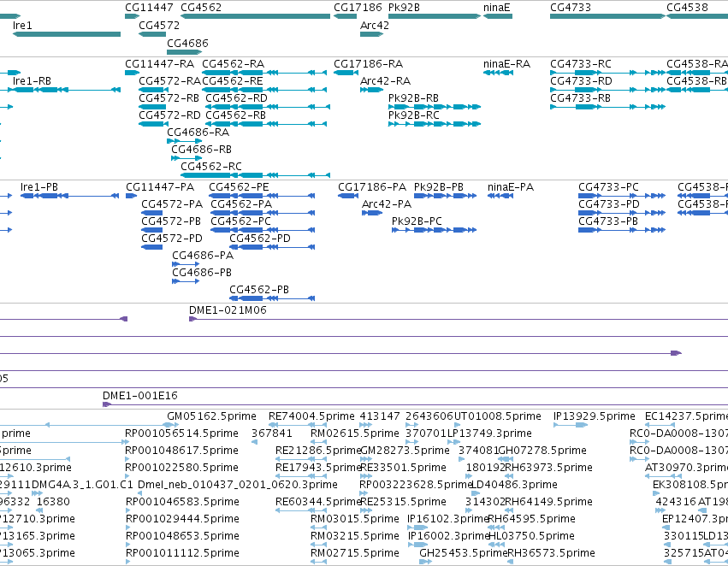Viewport: 728px width, 566px height.
Task: Select the teal CG17186 gene arrow bar
Action: tap(345, 16)
